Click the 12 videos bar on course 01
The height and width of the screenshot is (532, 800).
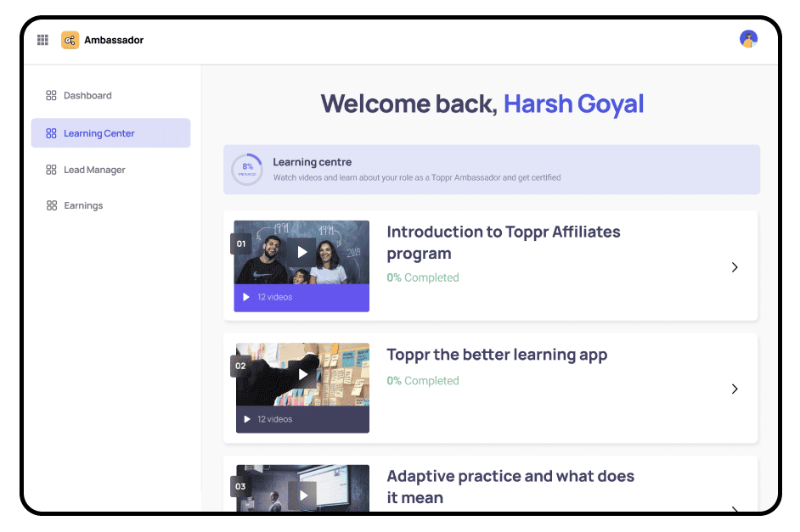[x=301, y=298]
